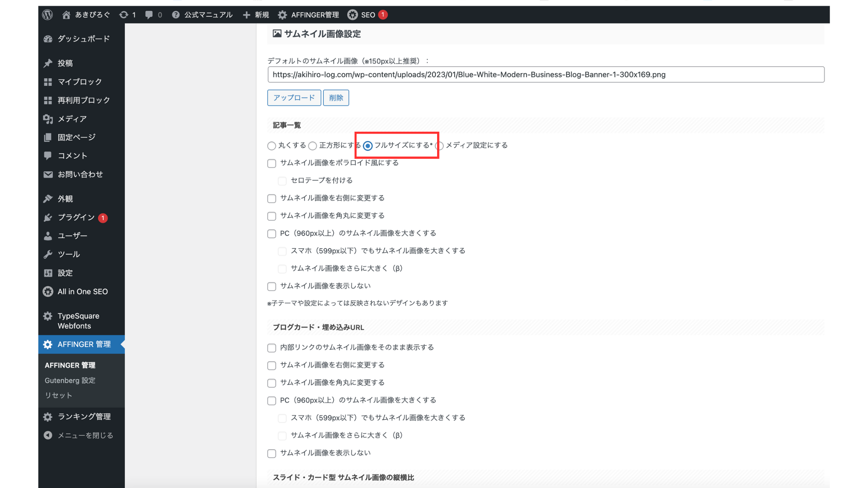Check ブログカード サムネイル画像を角丸に変更する
The image size is (868, 488).
click(272, 383)
